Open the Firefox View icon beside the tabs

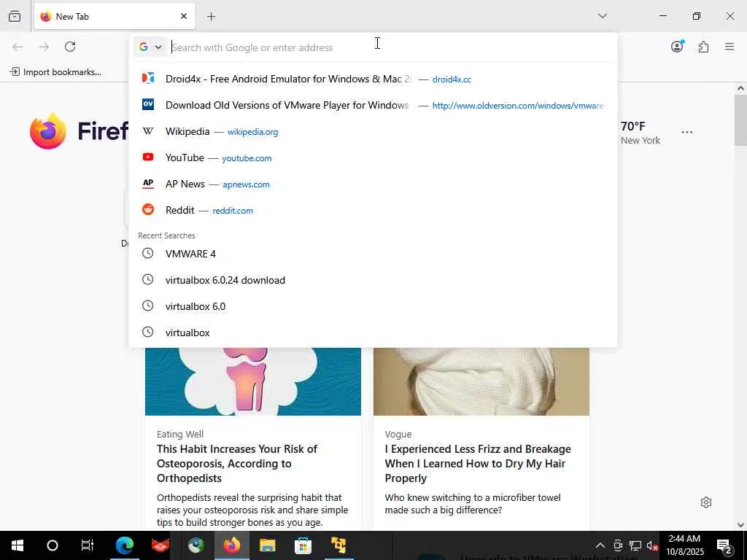pos(15,16)
